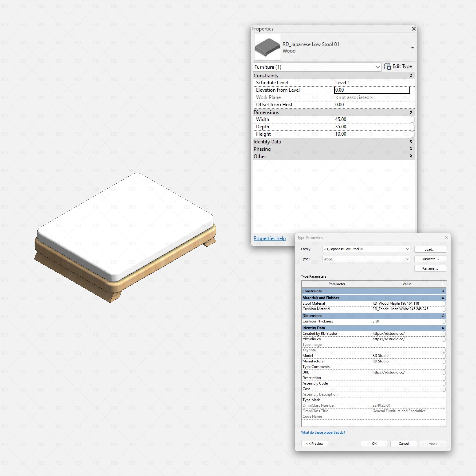The image size is (476, 476).
Task: Click the Apply button
Action: pyautogui.click(x=433, y=444)
